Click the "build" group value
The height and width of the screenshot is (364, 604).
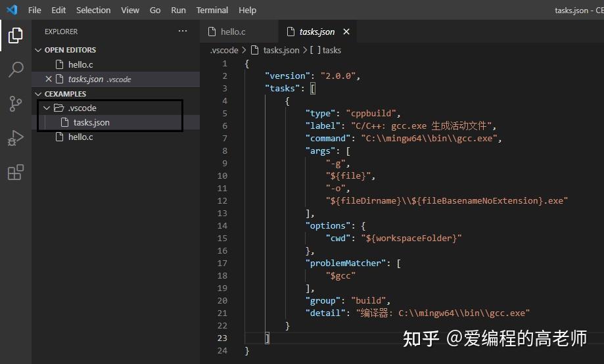(x=368, y=300)
